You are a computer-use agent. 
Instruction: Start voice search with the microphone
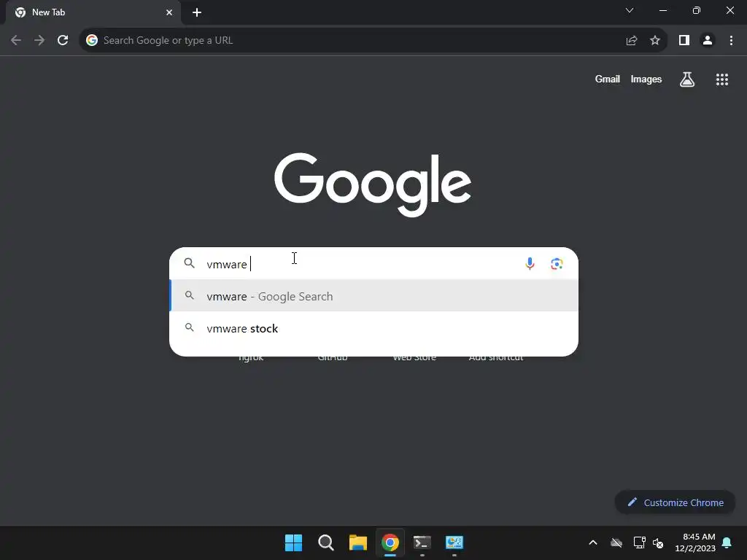point(530,263)
